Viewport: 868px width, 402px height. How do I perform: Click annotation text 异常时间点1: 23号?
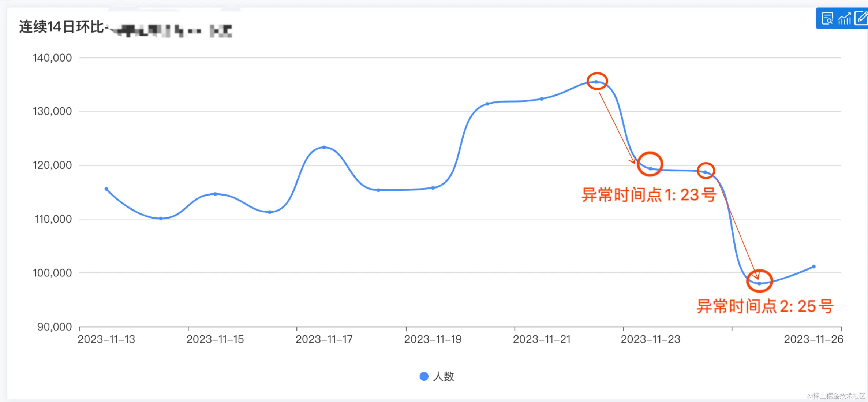point(648,195)
